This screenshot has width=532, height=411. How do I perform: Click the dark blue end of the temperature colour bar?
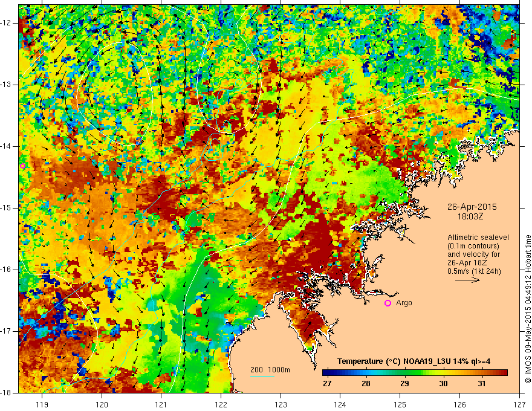(326, 373)
